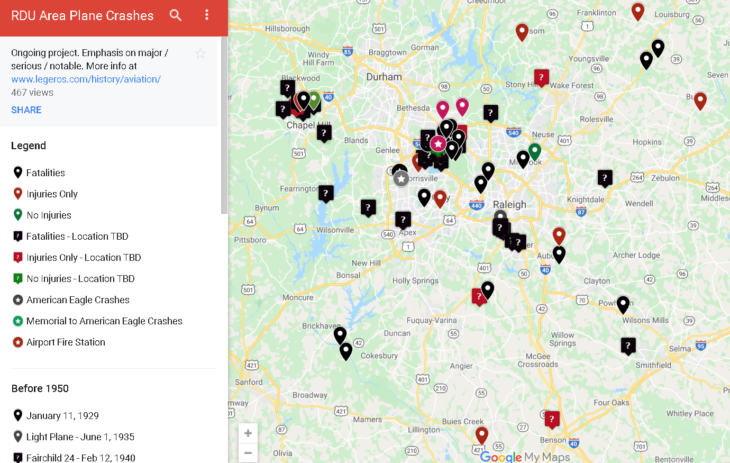
Task: Click the black marker near Wilsons Mills
Action: [623, 304]
